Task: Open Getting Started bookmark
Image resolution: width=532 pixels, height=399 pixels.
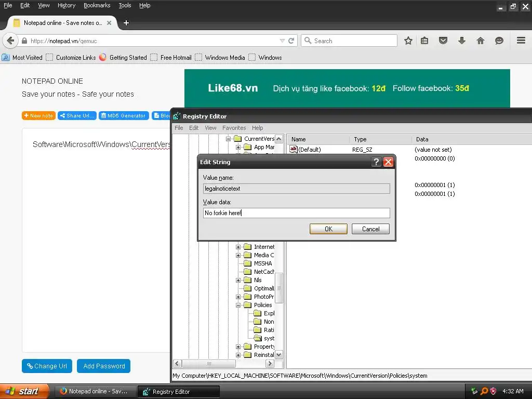Action: tap(123, 57)
